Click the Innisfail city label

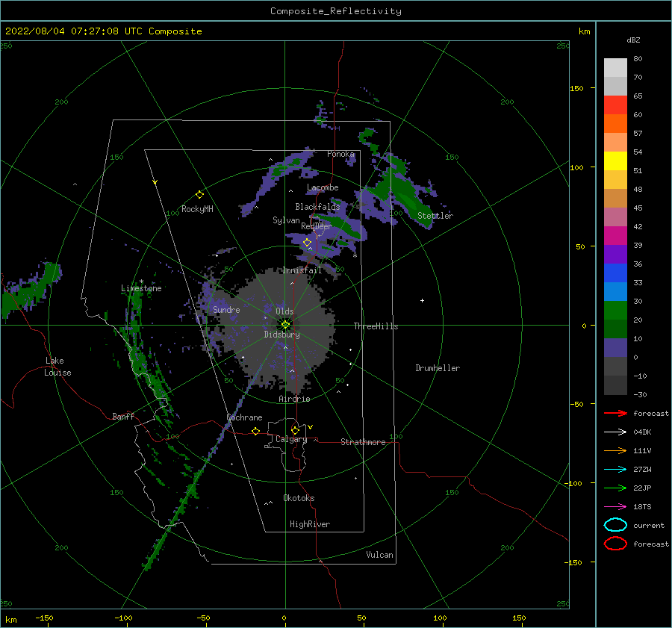tap(302, 270)
